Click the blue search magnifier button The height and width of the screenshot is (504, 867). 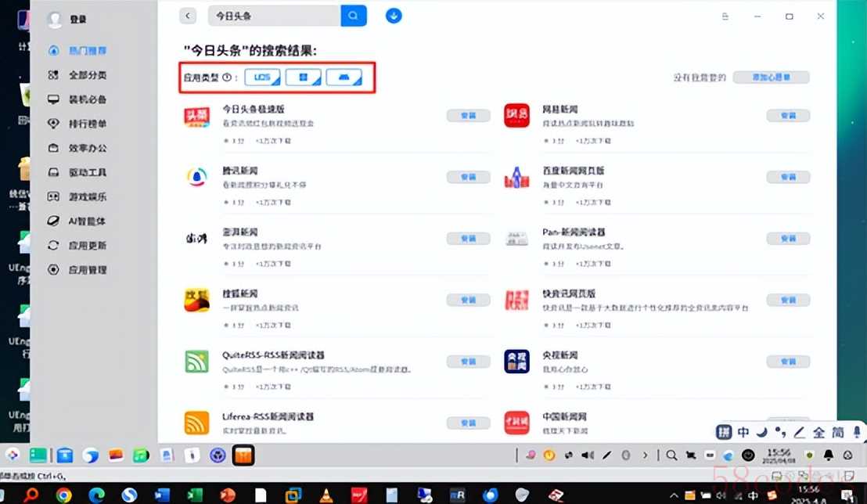click(354, 16)
